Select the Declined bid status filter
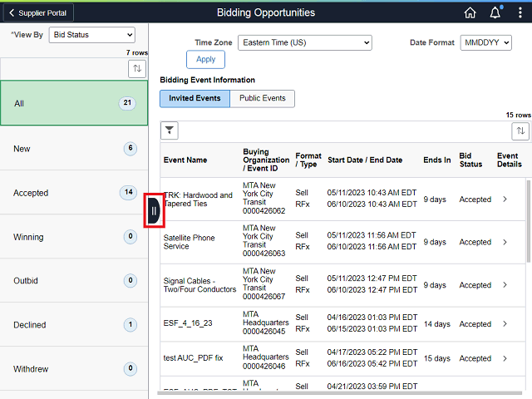The height and width of the screenshot is (399, 532). 74,325
